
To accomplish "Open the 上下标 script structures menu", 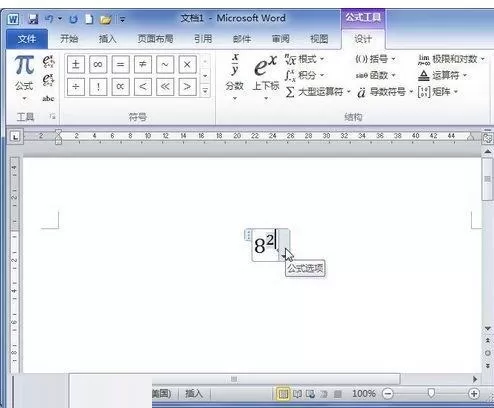I will point(266,77).
